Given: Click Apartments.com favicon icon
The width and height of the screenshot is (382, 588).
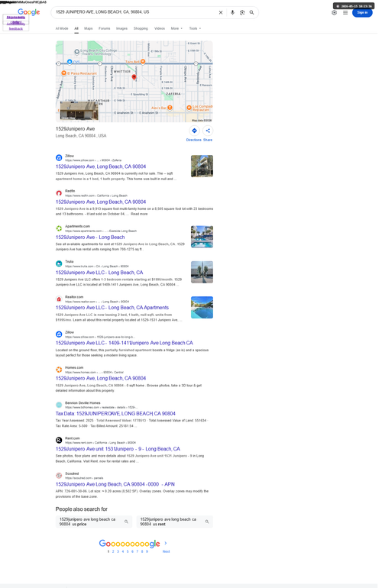Looking at the screenshot, I should click(59, 228).
